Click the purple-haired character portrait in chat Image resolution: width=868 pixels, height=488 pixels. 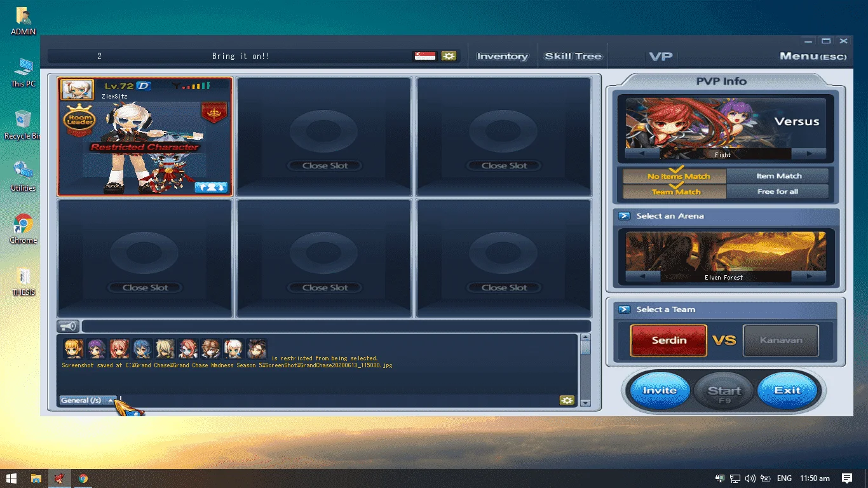[x=97, y=349]
